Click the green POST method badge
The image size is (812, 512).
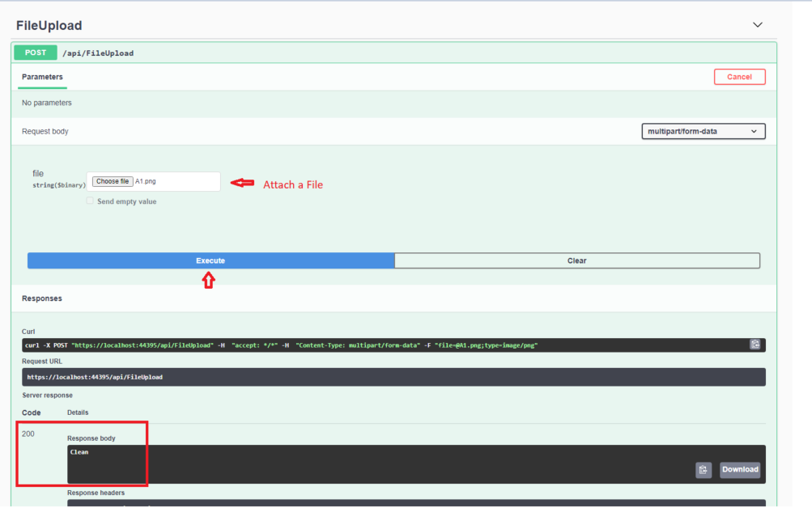pyautogui.click(x=35, y=52)
